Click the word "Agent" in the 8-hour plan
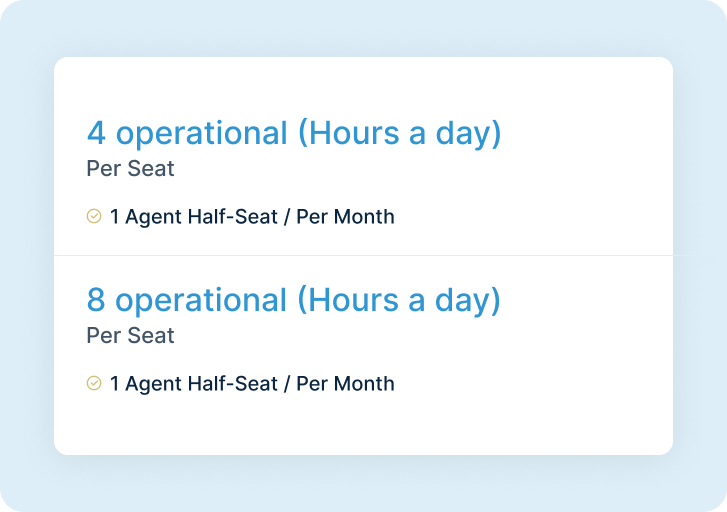 click(x=153, y=384)
